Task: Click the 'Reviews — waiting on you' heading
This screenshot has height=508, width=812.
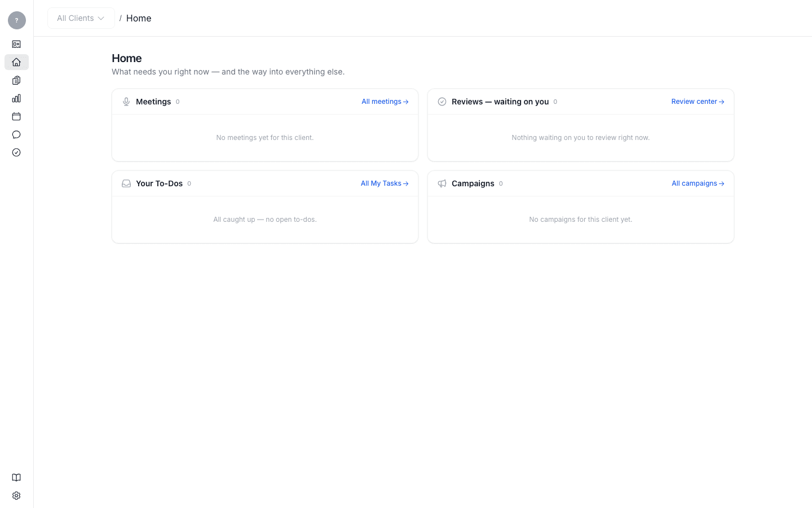Action: (x=500, y=102)
